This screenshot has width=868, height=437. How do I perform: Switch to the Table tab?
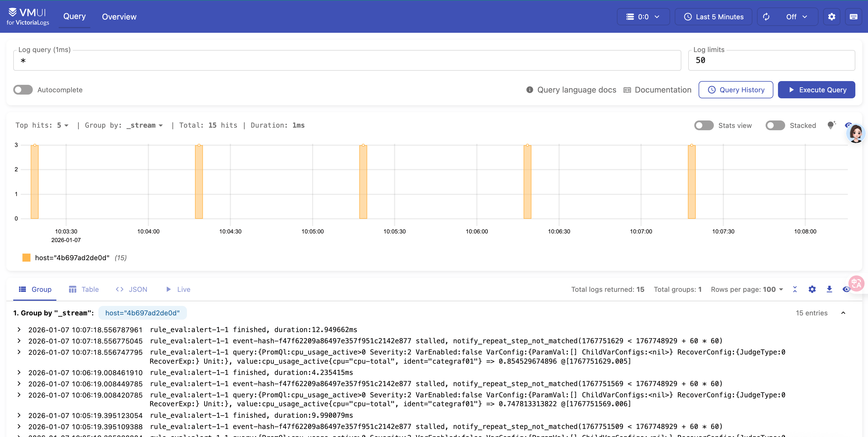pos(84,289)
